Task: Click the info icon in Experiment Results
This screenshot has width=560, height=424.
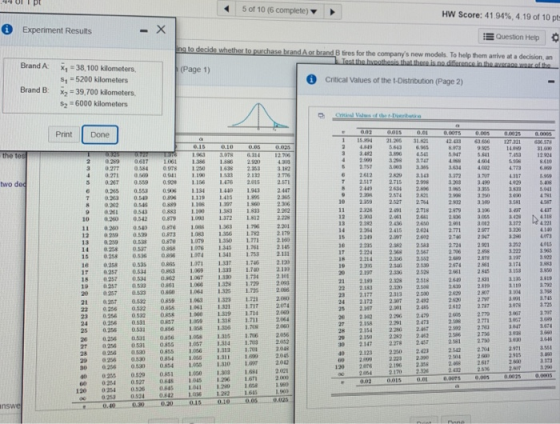Action: point(7,30)
